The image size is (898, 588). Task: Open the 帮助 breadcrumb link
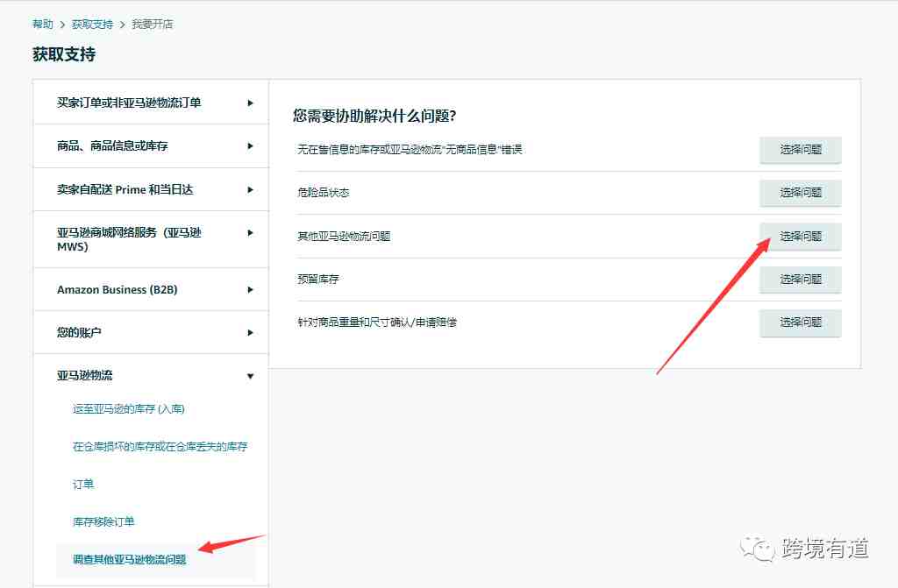pos(42,24)
